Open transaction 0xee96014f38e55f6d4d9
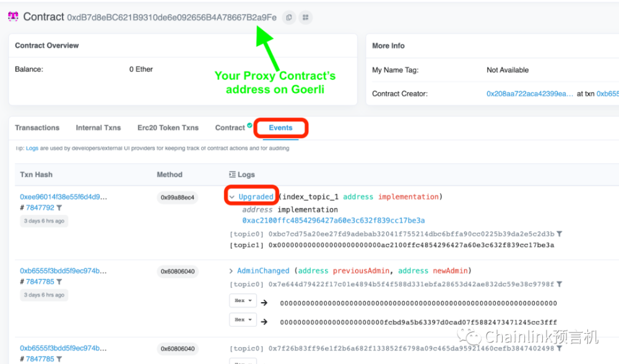The image size is (619, 364). (64, 197)
